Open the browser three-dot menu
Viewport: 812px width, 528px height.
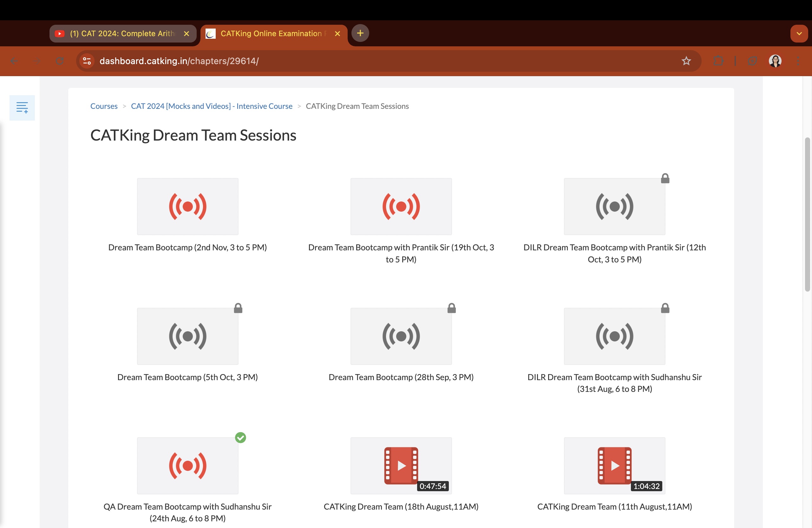pos(798,61)
